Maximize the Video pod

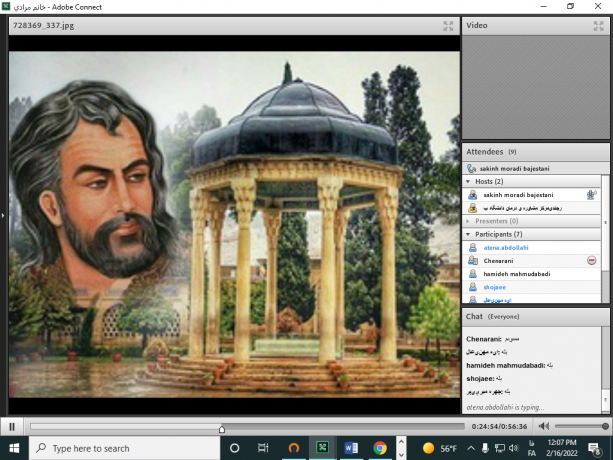coord(598,26)
